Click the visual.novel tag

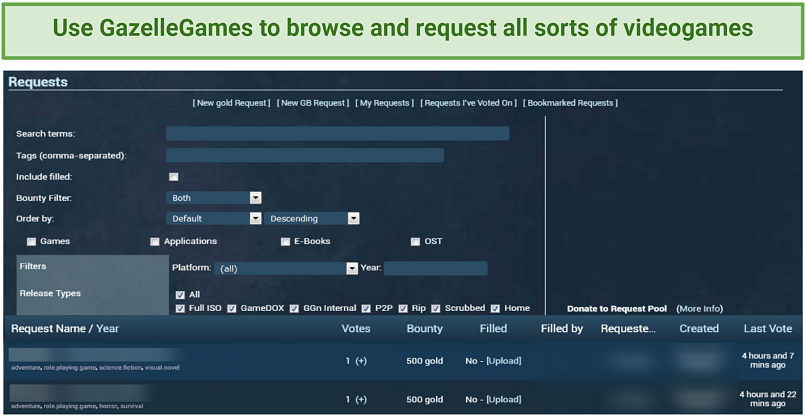(162, 368)
